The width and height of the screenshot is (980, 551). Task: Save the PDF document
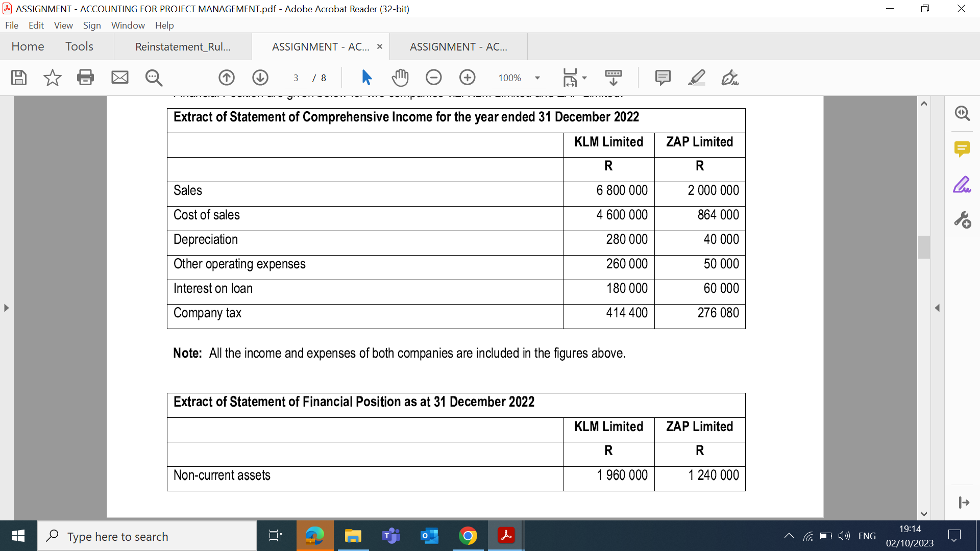(18, 78)
